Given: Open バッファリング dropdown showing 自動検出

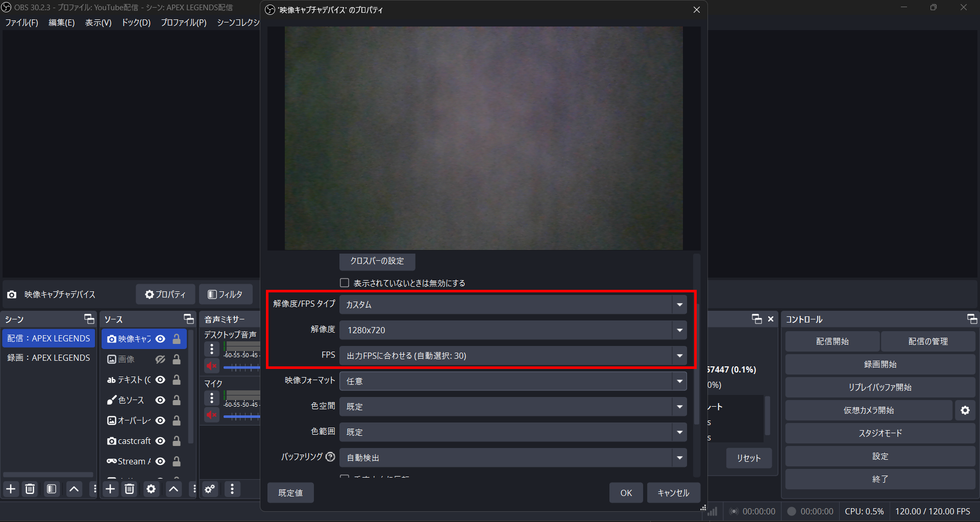Looking at the screenshot, I should coord(513,458).
